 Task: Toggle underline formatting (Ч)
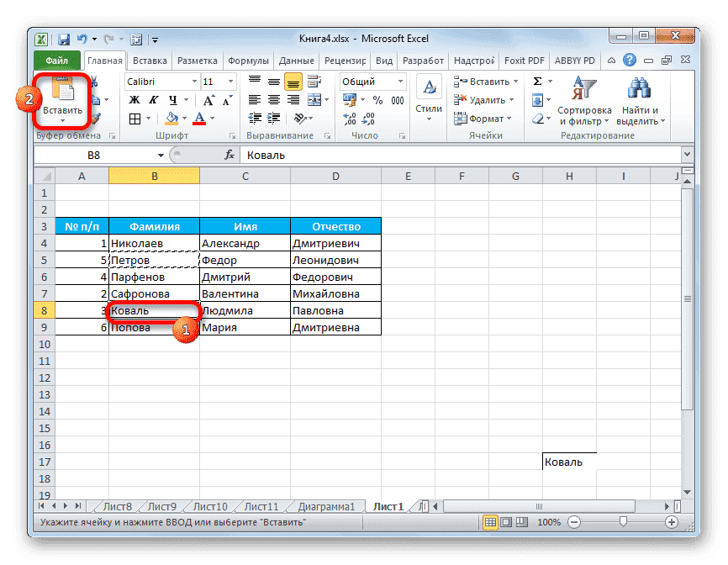(174, 100)
